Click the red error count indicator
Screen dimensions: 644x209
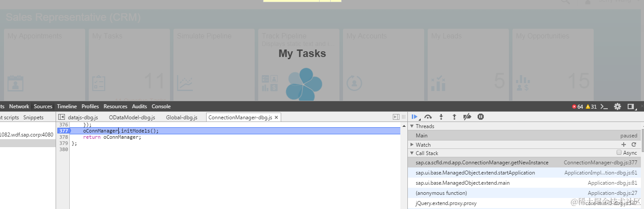(577, 106)
